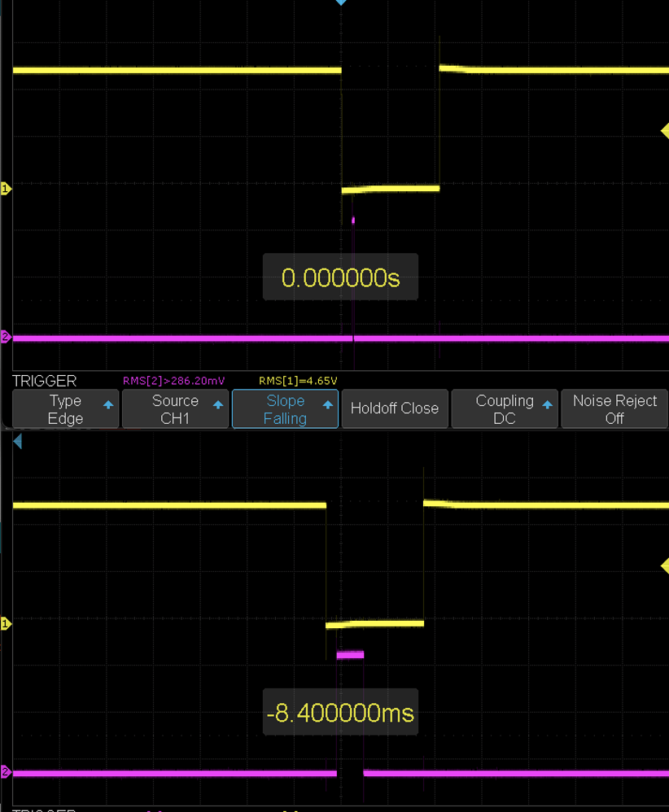Click the yellow trigger level arrow on lower right edge

click(663, 565)
